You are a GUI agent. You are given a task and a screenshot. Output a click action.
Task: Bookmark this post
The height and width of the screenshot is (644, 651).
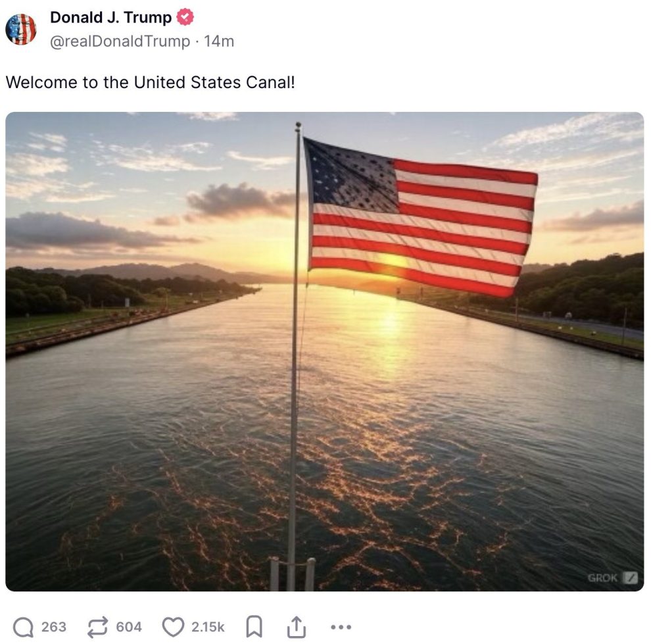(253, 627)
